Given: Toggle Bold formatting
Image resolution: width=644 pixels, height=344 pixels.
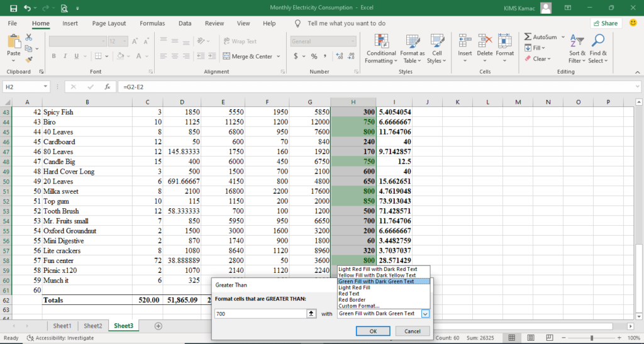Looking at the screenshot, I should tap(53, 56).
